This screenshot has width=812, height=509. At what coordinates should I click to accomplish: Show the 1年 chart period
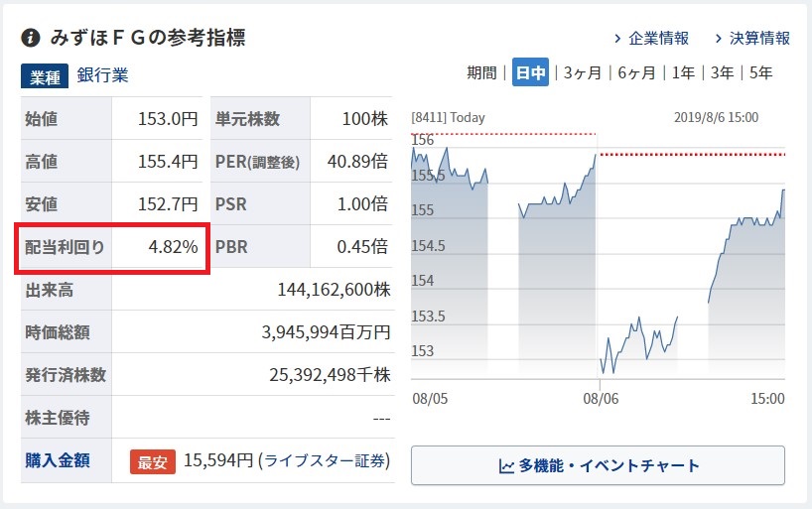[683, 72]
